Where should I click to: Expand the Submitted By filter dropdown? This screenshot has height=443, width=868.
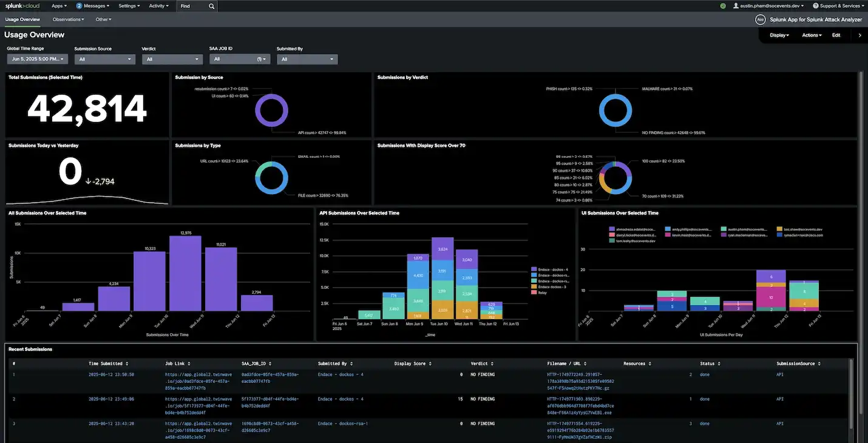click(x=307, y=59)
